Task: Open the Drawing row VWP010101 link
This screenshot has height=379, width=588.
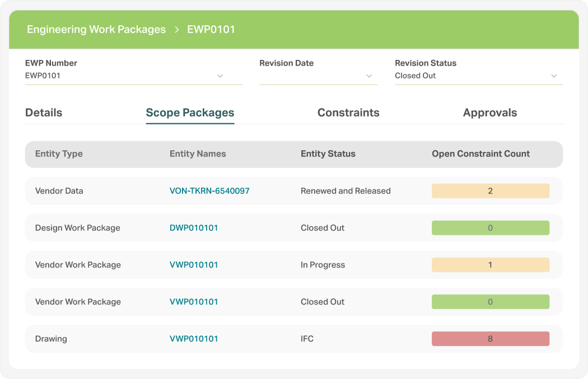Action: click(194, 339)
